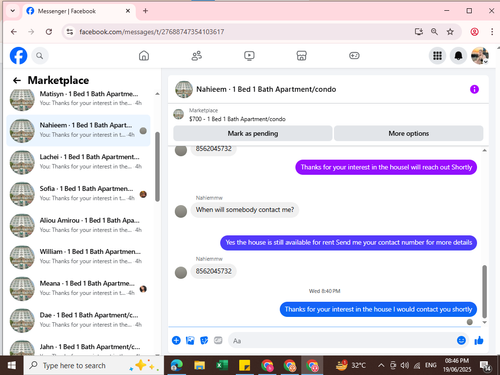The width and height of the screenshot is (500, 375).
Task: Open the zoom magnifier icon in address bar
Action: [434, 32]
